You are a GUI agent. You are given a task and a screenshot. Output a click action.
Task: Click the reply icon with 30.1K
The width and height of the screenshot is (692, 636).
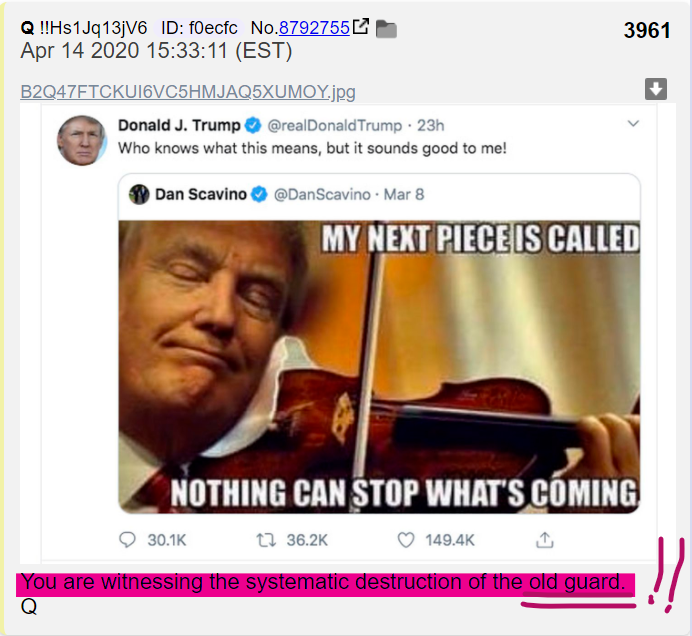coord(128,540)
